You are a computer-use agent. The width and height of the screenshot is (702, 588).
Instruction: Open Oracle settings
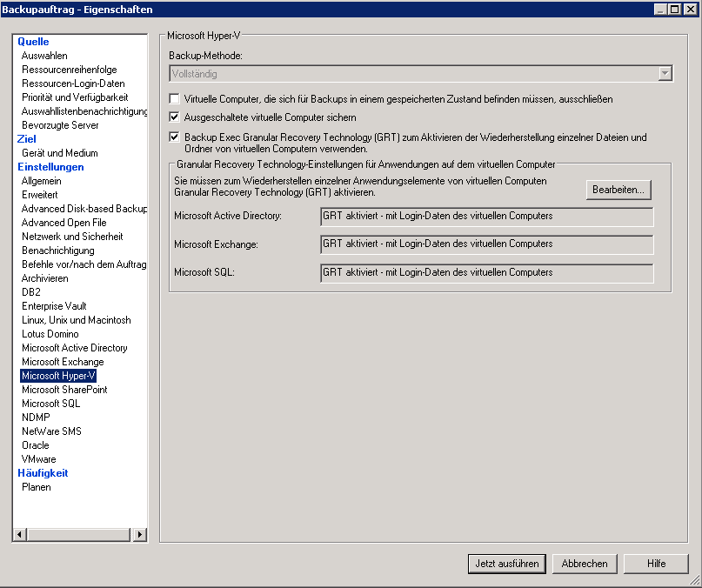click(x=36, y=445)
